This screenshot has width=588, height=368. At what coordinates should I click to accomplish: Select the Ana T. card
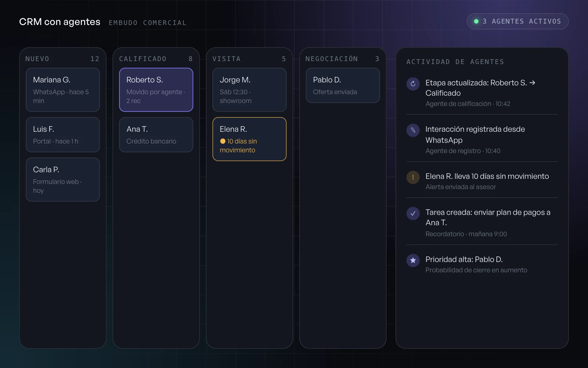click(x=156, y=135)
